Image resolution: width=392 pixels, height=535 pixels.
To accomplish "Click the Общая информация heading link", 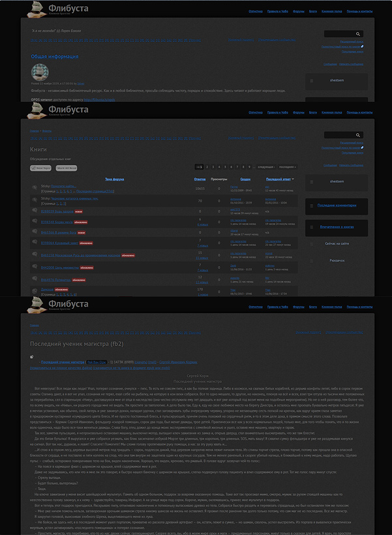I will click(55, 57).
